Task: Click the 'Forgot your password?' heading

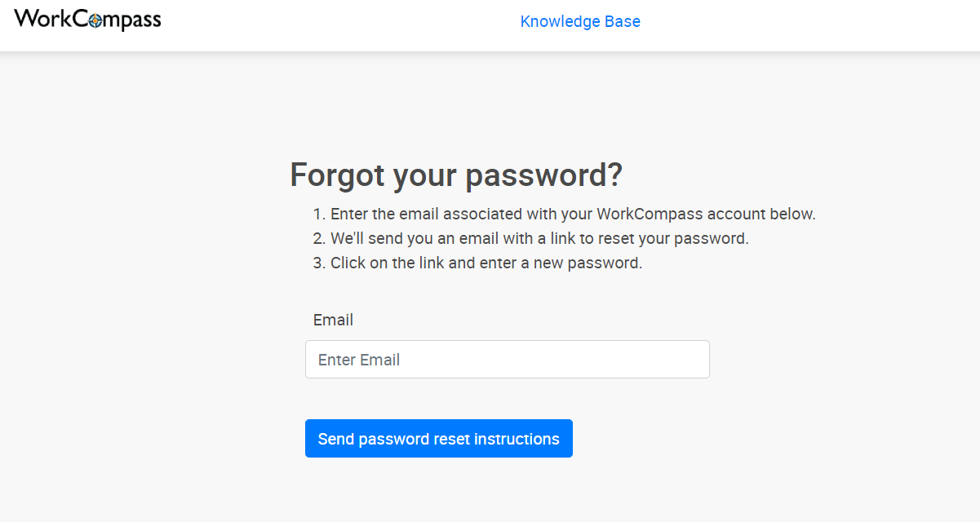Action: [x=456, y=175]
